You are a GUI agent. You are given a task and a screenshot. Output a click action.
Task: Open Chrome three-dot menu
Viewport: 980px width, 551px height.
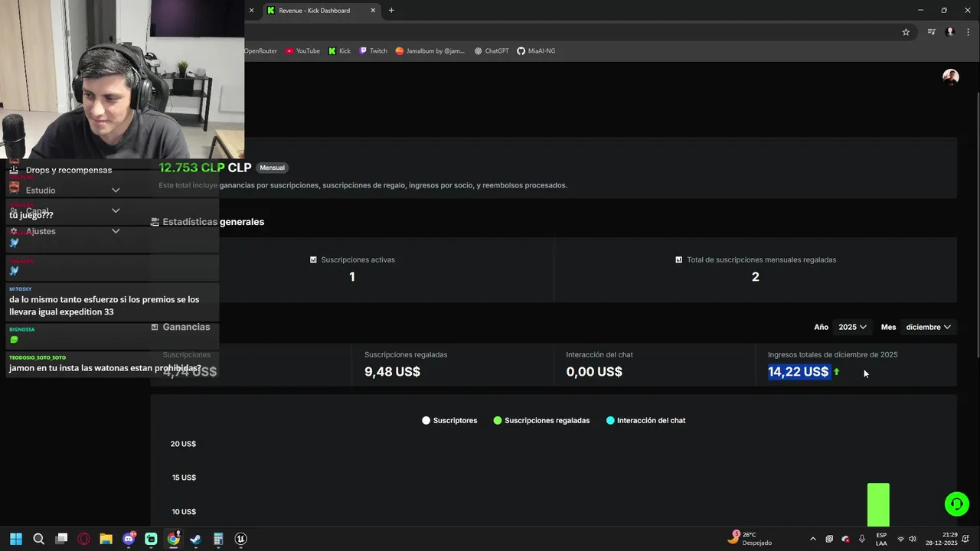969,32
